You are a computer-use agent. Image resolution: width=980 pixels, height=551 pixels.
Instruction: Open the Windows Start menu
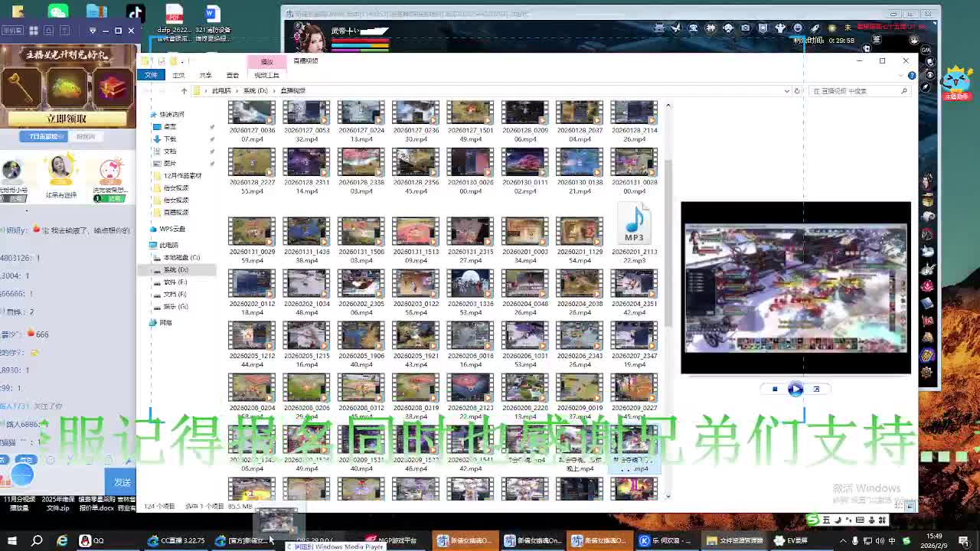[11, 541]
